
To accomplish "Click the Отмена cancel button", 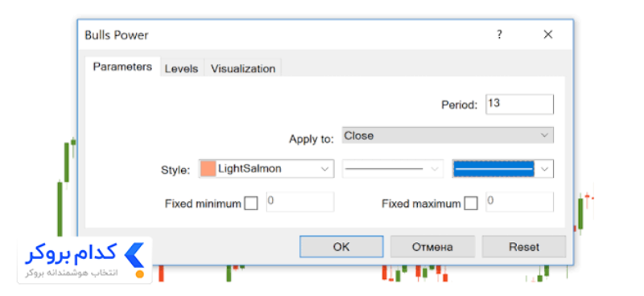I will pyautogui.click(x=432, y=247).
